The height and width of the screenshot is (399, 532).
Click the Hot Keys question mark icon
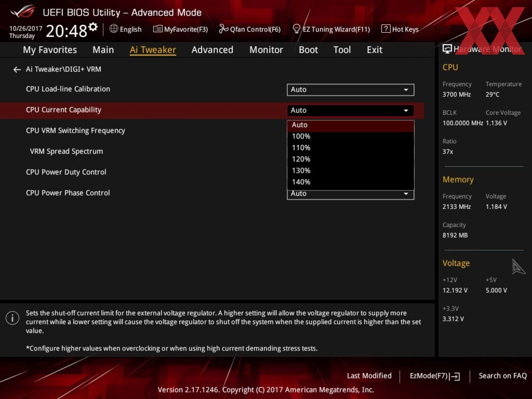386,29
